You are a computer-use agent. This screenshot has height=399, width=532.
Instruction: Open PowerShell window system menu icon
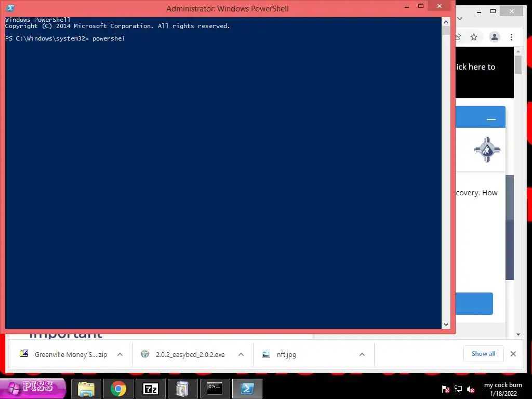[x=10, y=8]
